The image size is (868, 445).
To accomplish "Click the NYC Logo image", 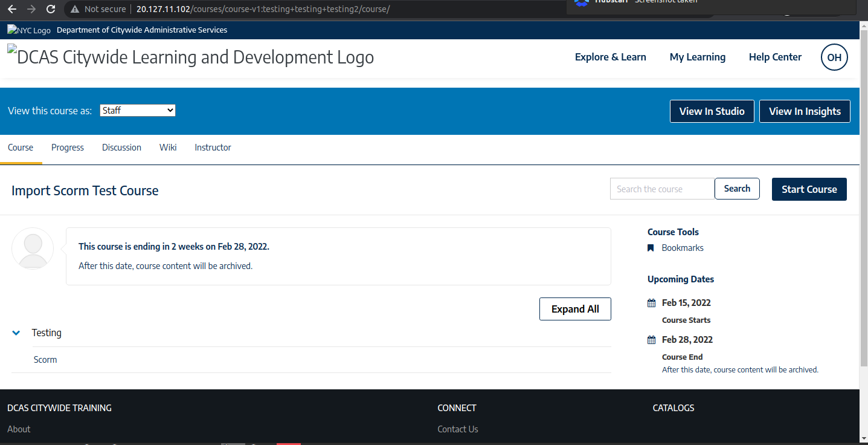I will click(29, 30).
